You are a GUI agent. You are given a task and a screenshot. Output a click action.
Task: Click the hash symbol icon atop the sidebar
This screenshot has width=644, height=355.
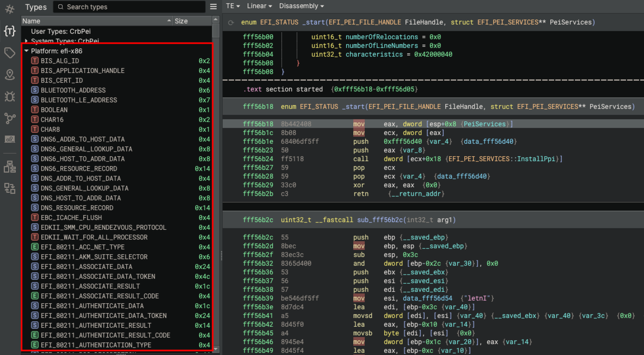click(9, 9)
